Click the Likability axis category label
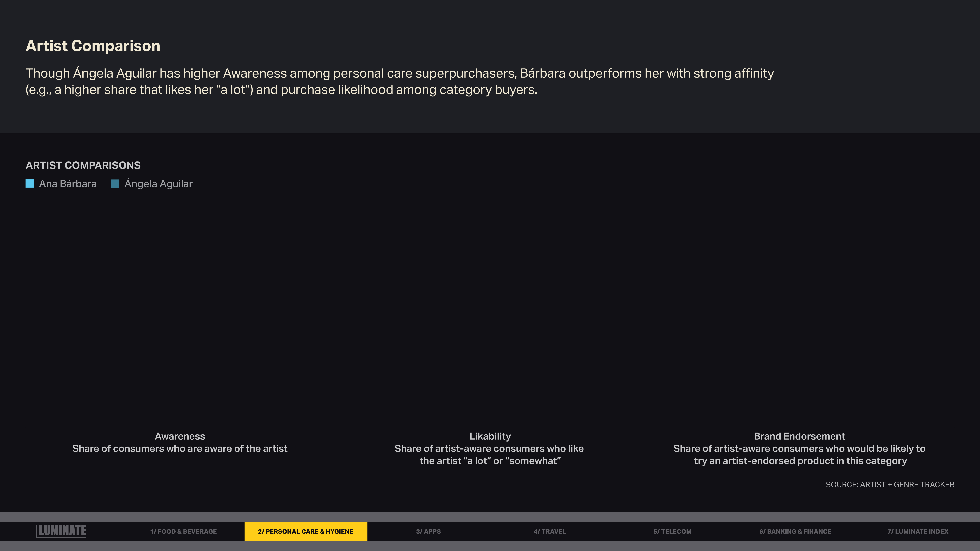 [490, 436]
